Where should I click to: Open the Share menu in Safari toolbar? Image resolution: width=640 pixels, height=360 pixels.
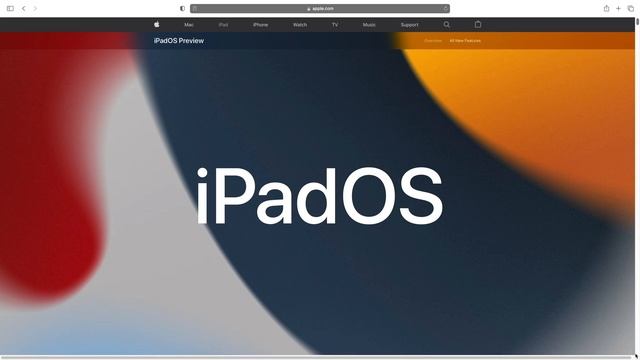tap(607, 8)
